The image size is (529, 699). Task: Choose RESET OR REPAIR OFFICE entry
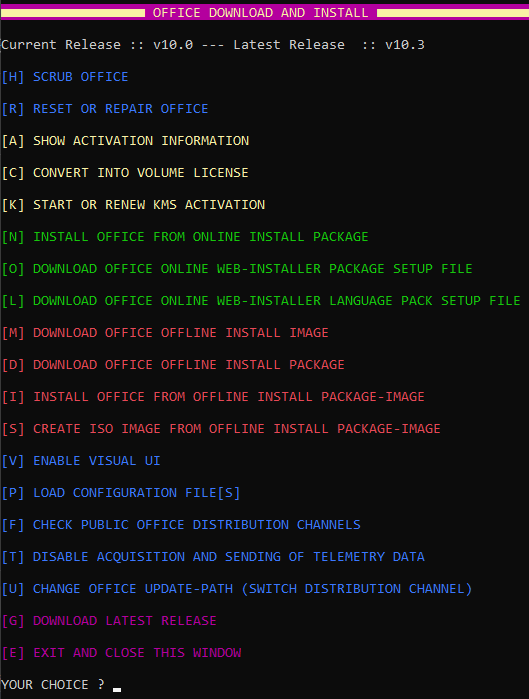click(x=105, y=109)
